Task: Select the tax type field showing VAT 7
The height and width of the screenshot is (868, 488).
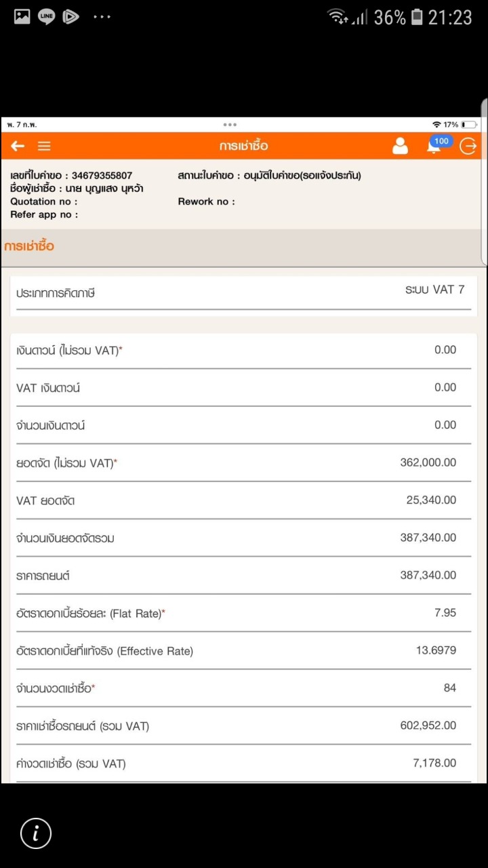Action: point(434,290)
